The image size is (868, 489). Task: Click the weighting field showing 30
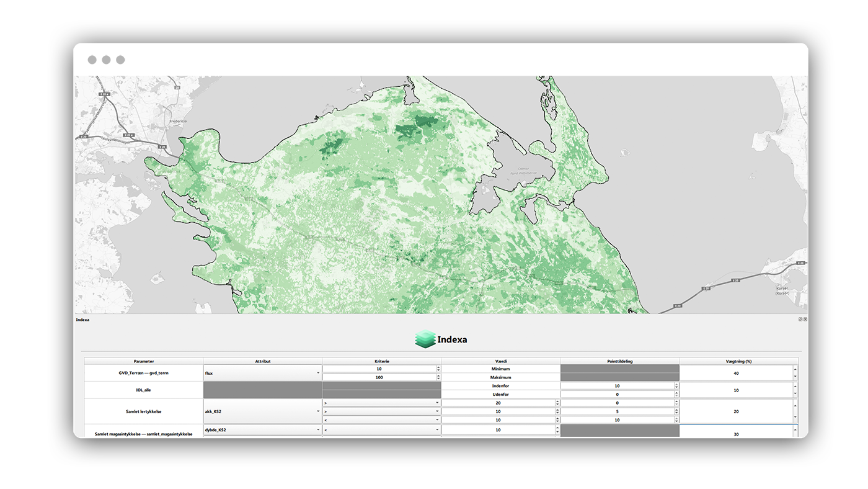point(735,434)
